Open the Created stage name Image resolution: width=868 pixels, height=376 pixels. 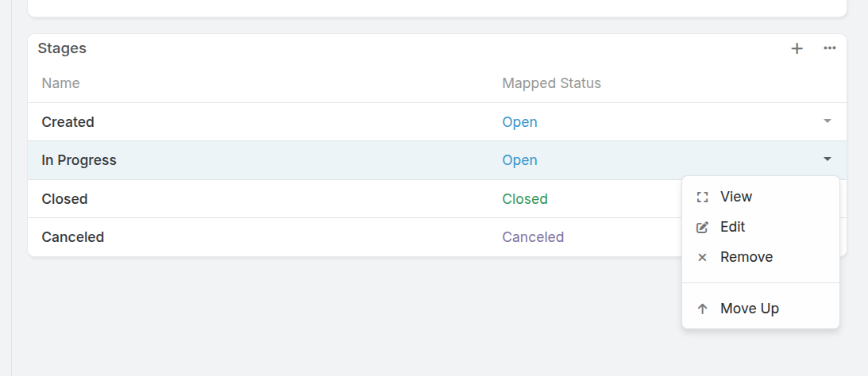click(x=68, y=121)
